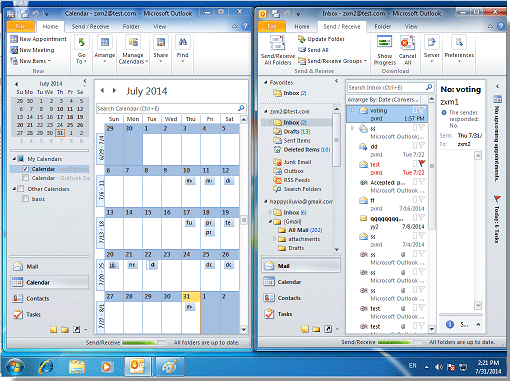Enable the Calendar Outlook Data checkbox
The height and width of the screenshot is (381, 510).
[25, 178]
